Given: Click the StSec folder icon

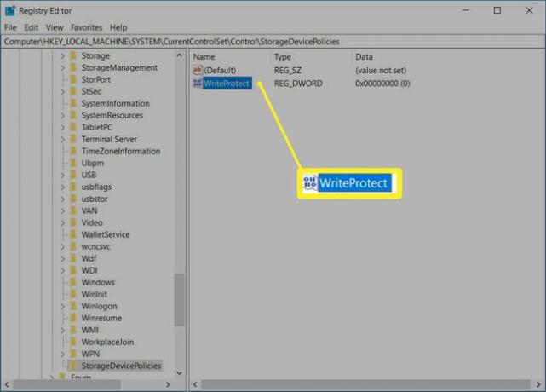Looking at the screenshot, I should (x=73, y=91).
